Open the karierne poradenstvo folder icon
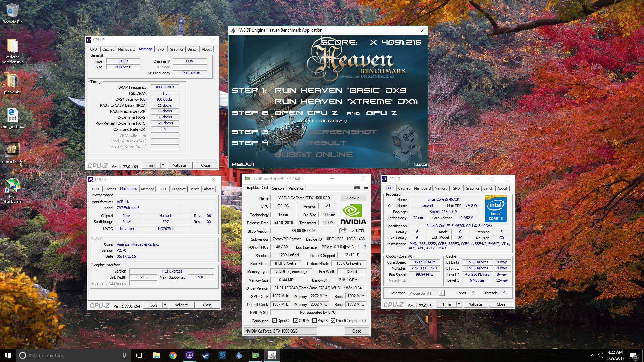Viewport: 644px width, 362px height. coord(12,51)
